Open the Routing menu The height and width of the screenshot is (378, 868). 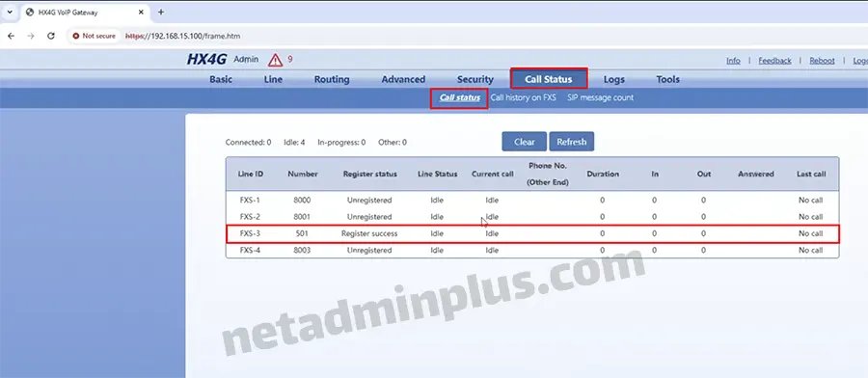click(x=332, y=79)
